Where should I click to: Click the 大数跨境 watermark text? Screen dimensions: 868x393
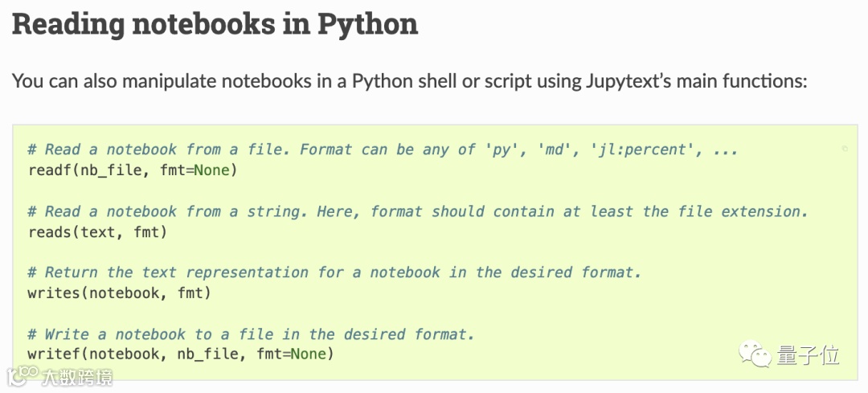tap(77, 378)
